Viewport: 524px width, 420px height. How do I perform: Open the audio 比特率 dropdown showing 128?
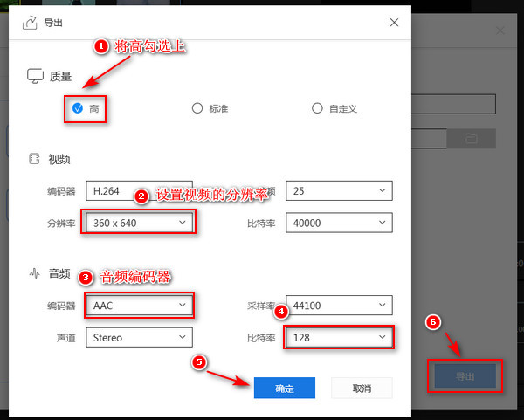[x=339, y=337]
